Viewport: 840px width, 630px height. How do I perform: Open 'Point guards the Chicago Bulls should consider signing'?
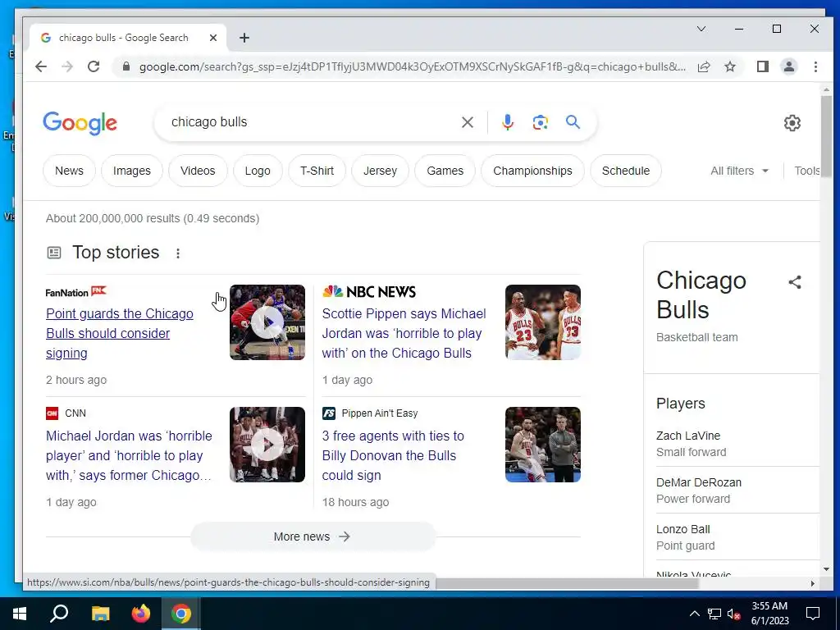pyautogui.click(x=120, y=333)
